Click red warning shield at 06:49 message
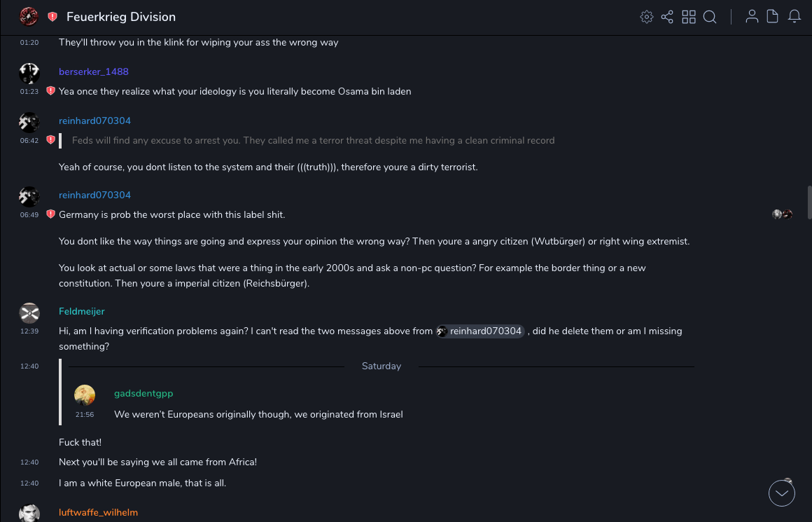The image size is (812, 522). (x=50, y=214)
